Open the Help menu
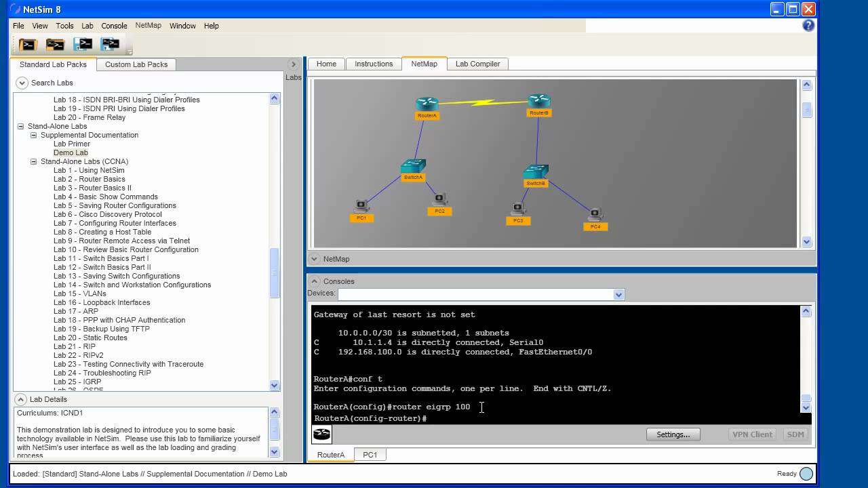Screen dimensions: 868x488 212,26
